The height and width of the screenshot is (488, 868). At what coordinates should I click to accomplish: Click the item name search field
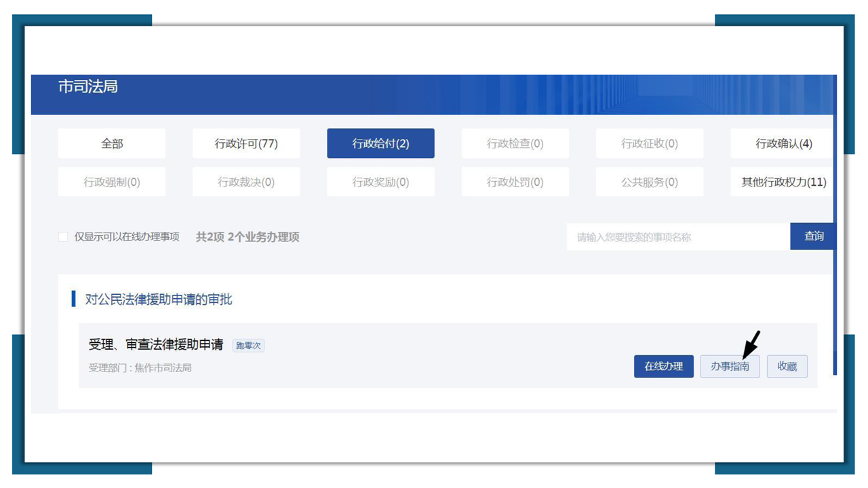click(x=678, y=237)
